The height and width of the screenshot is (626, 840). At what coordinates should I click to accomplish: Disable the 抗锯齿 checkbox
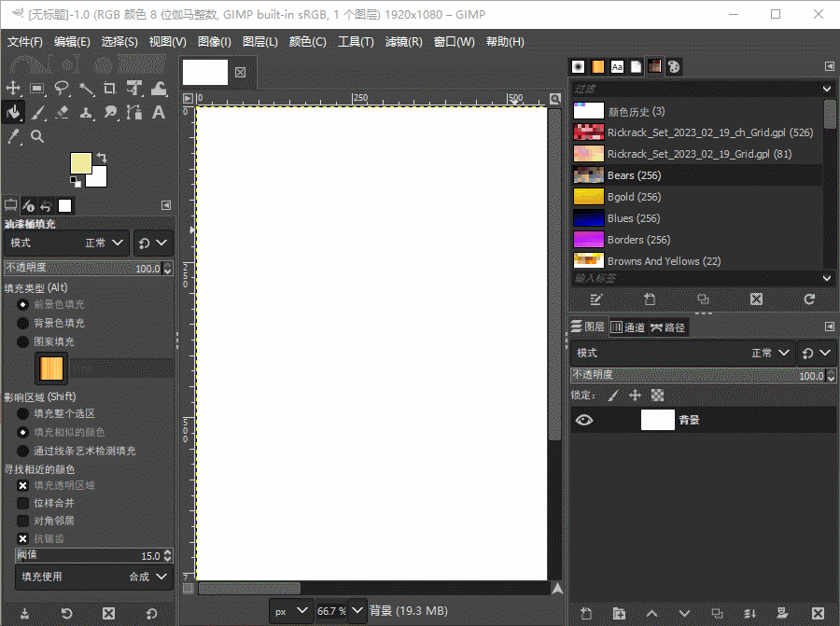[23, 538]
